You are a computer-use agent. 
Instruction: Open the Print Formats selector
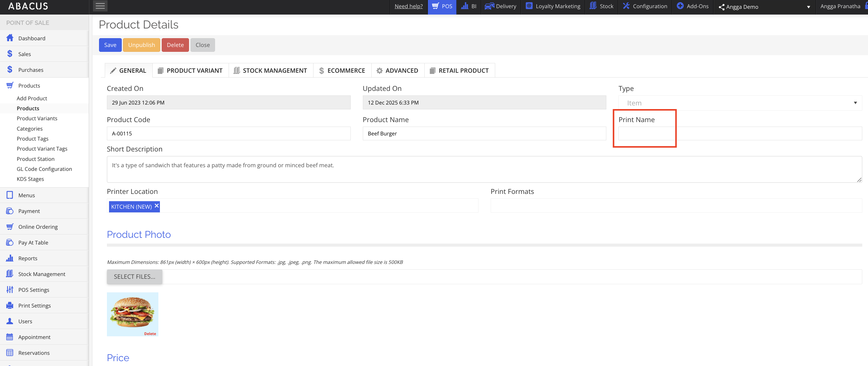click(676, 206)
